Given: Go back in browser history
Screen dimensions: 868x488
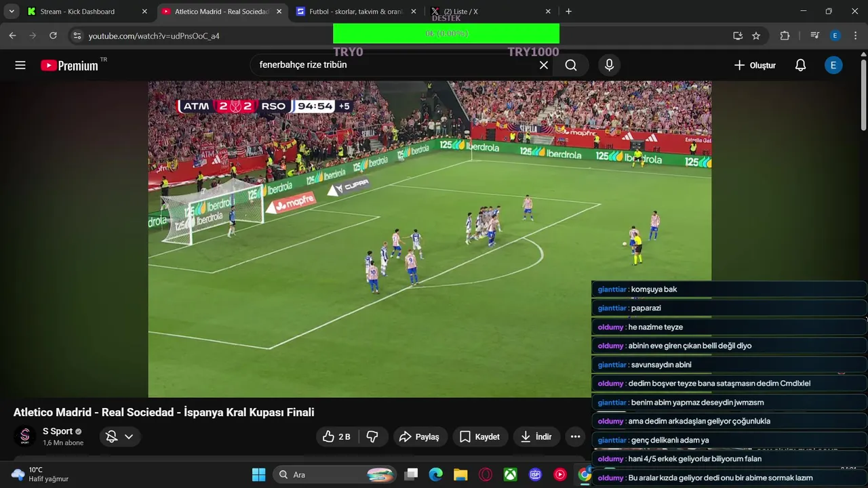Looking at the screenshot, I should click(x=12, y=35).
